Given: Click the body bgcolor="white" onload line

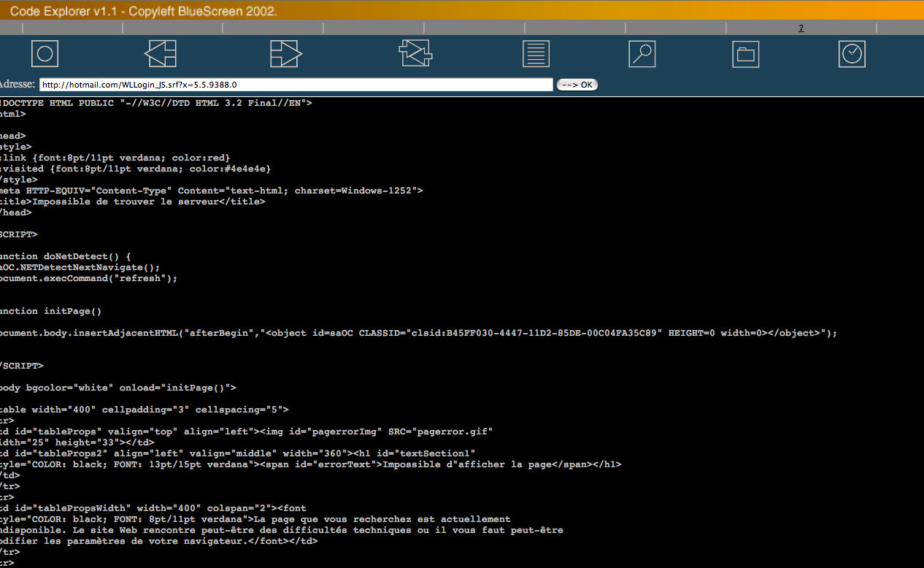Looking at the screenshot, I should [x=118, y=388].
